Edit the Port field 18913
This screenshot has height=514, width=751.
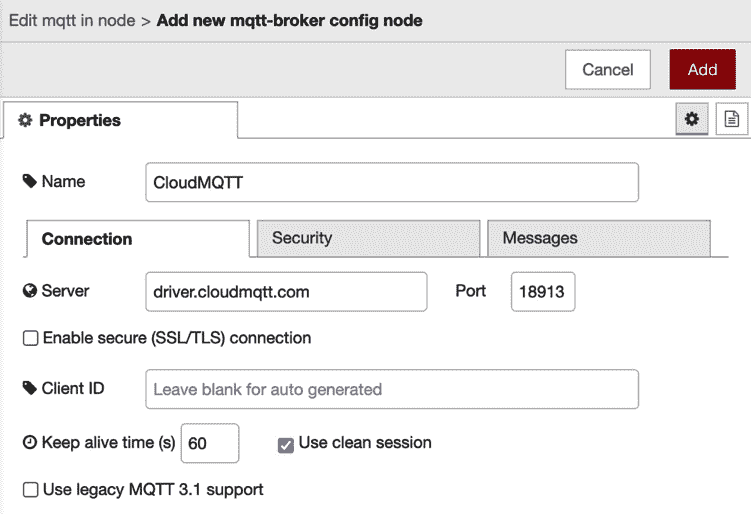(x=543, y=292)
